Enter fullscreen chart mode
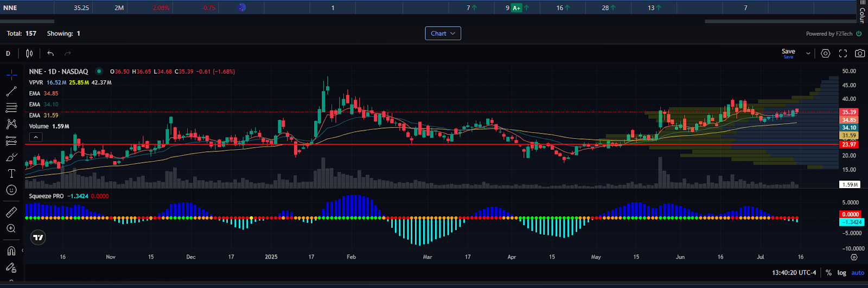 click(x=843, y=53)
